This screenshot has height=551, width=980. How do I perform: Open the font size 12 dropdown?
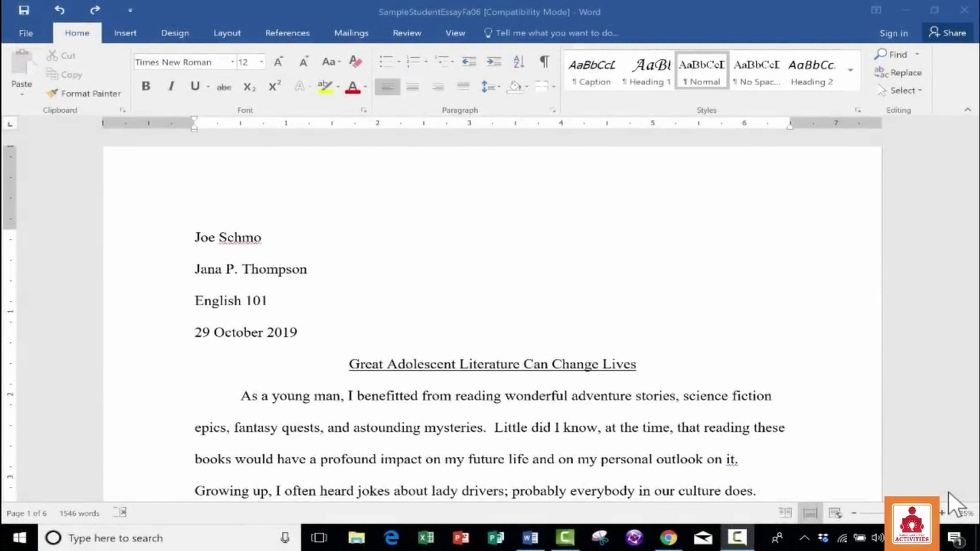pos(261,62)
